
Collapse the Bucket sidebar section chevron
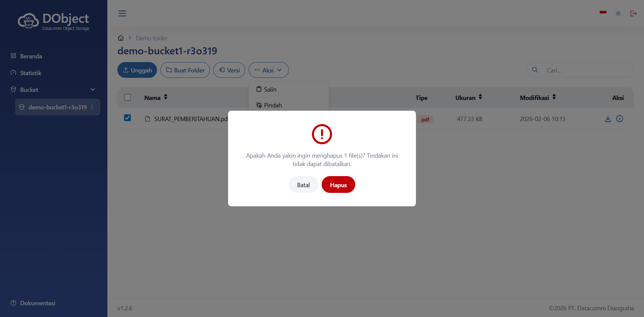click(x=93, y=90)
